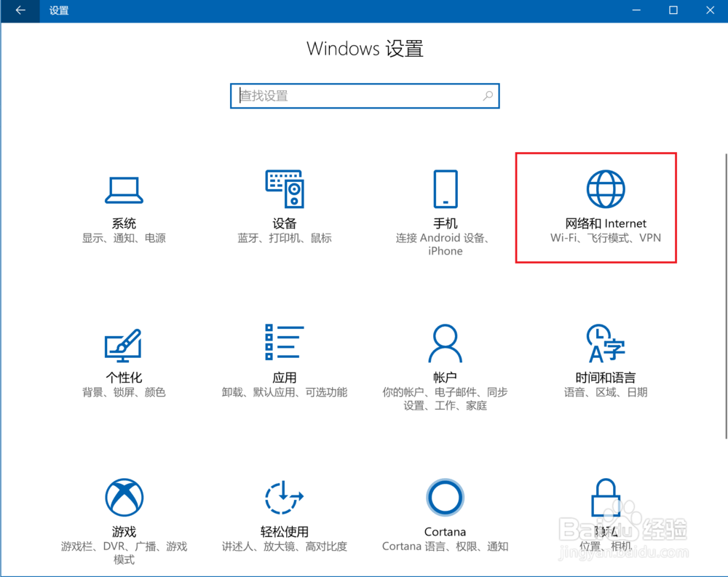Open the 网络和 Internet globe icon
728x577 pixels.
[x=606, y=189]
